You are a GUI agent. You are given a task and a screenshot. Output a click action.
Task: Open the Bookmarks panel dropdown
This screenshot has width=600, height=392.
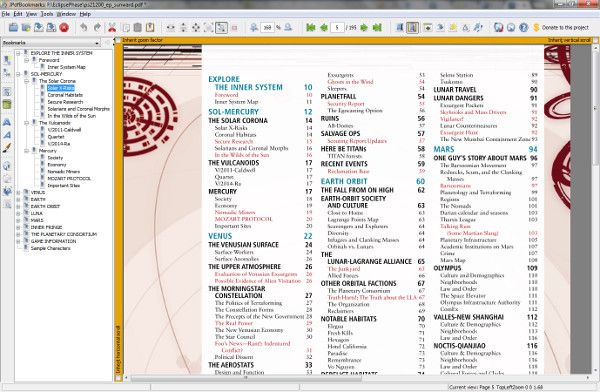pyautogui.click(x=97, y=43)
